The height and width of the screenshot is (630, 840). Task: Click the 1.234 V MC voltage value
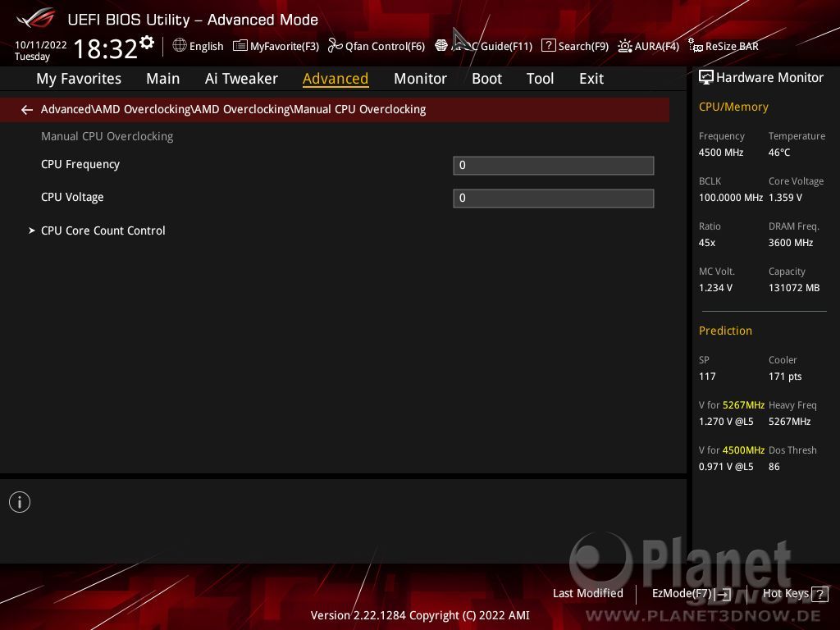point(715,288)
